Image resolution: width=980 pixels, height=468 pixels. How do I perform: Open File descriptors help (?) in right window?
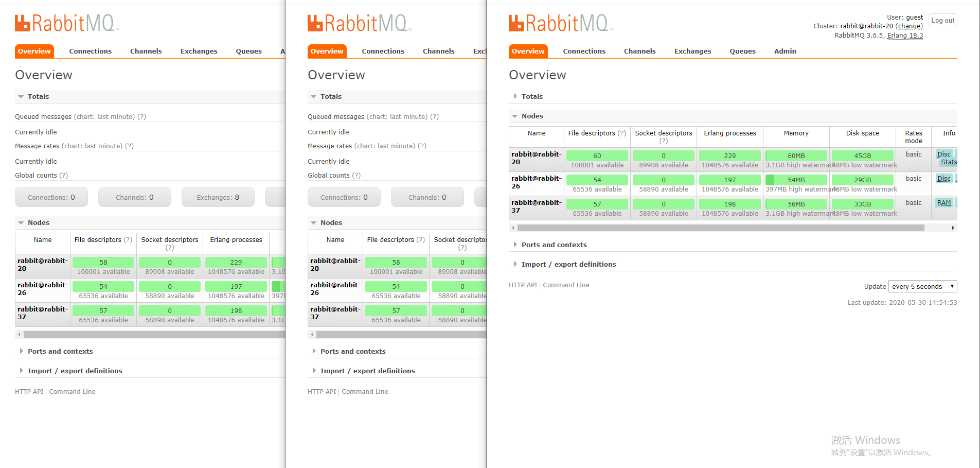622,133
